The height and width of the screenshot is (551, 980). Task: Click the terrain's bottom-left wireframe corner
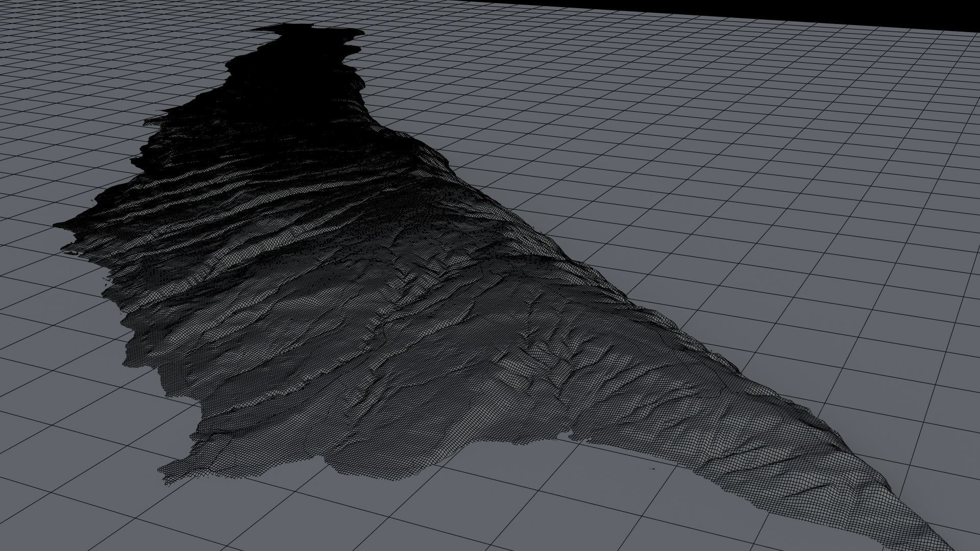click(164, 472)
